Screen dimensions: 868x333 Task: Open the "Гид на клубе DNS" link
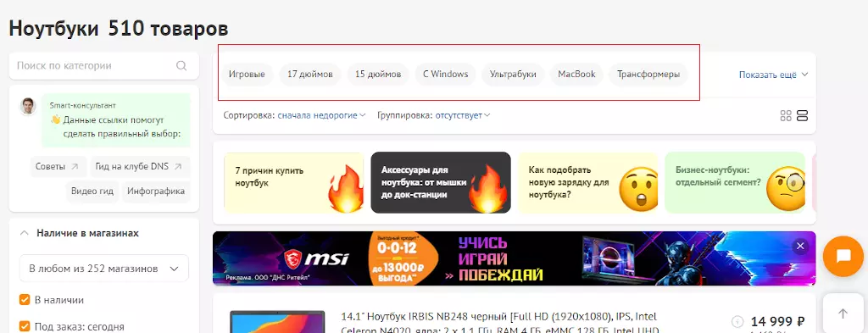click(140, 166)
